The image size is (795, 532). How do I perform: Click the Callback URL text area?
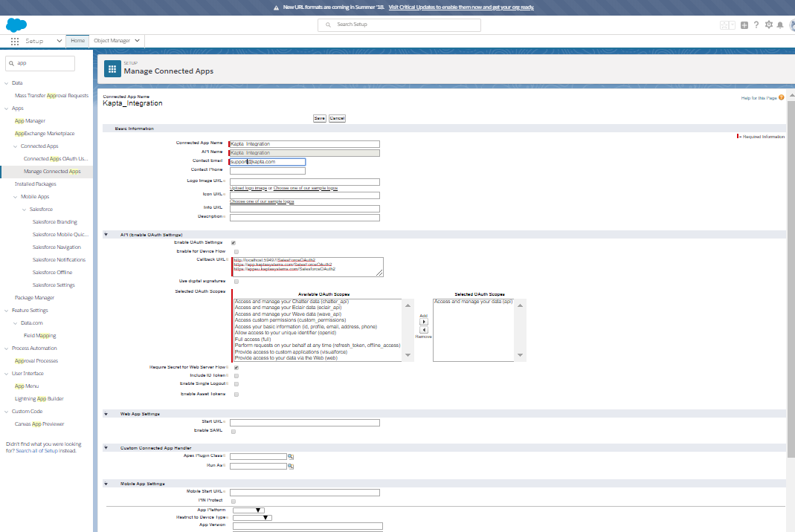pos(308,267)
